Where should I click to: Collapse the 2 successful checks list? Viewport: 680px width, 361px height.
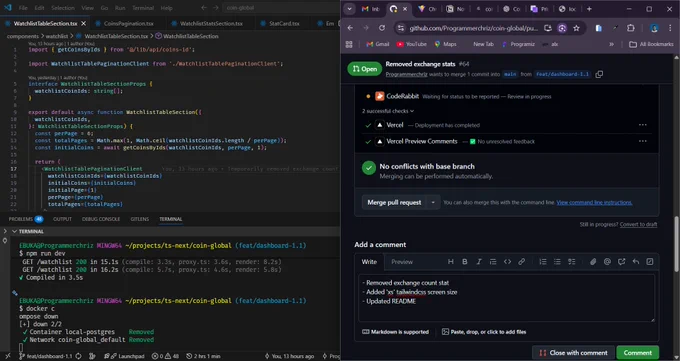point(388,111)
